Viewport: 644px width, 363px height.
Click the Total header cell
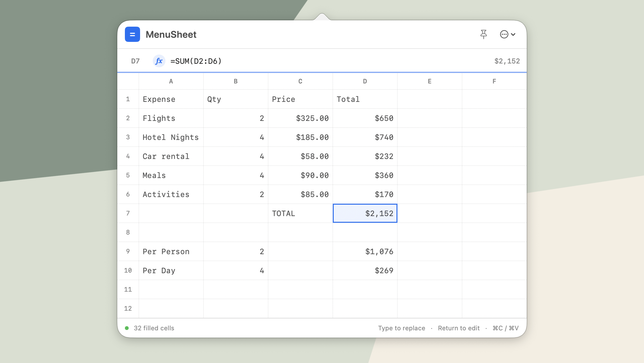coord(365,99)
